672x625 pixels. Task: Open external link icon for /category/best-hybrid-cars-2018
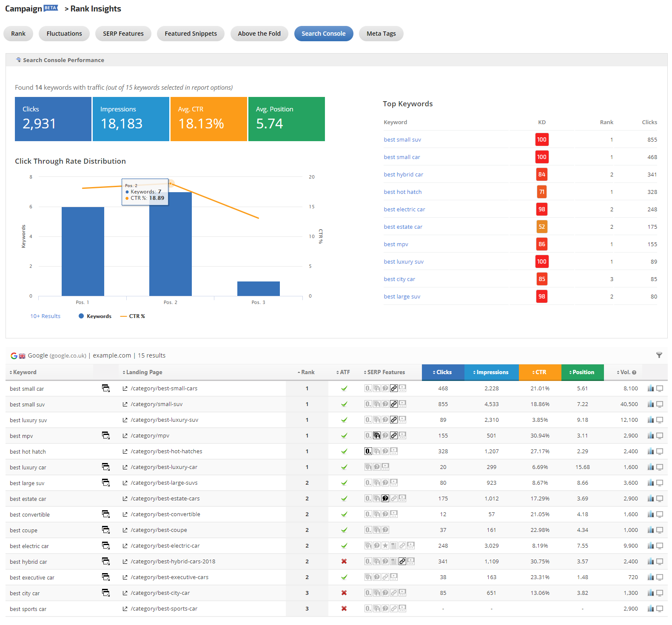(x=125, y=562)
